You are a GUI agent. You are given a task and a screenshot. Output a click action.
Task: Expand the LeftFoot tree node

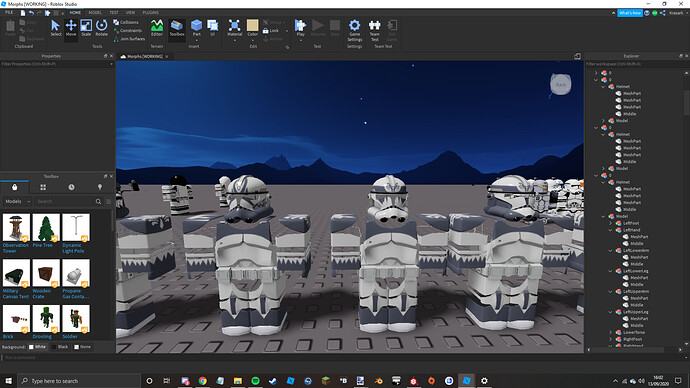[611, 223]
